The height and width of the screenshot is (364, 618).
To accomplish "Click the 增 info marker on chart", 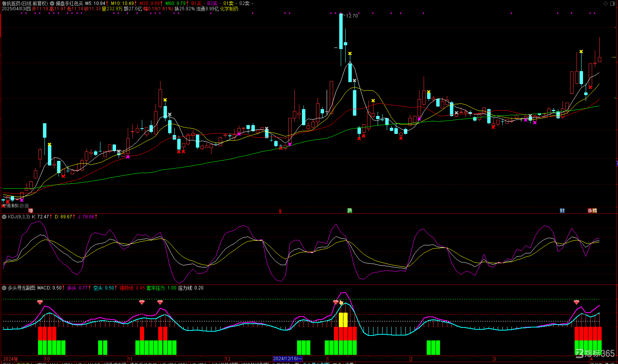I will (x=31, y=211).
